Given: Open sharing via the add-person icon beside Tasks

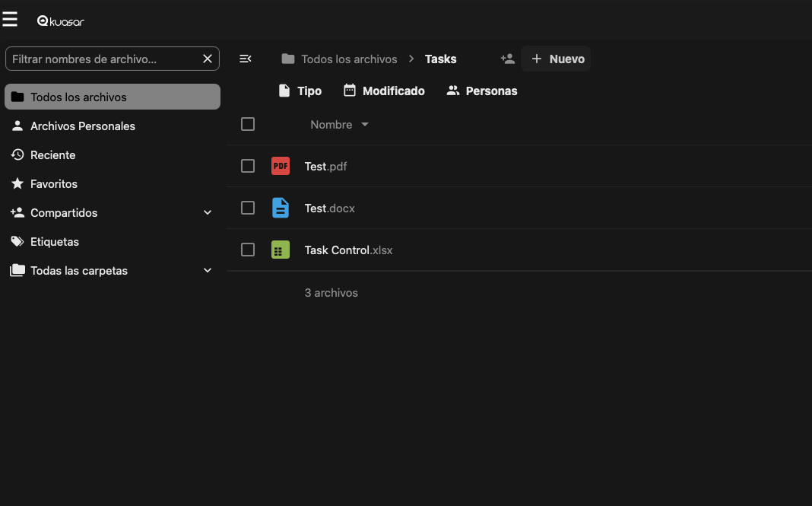Looking at the screenshot, I should (507, 59).
